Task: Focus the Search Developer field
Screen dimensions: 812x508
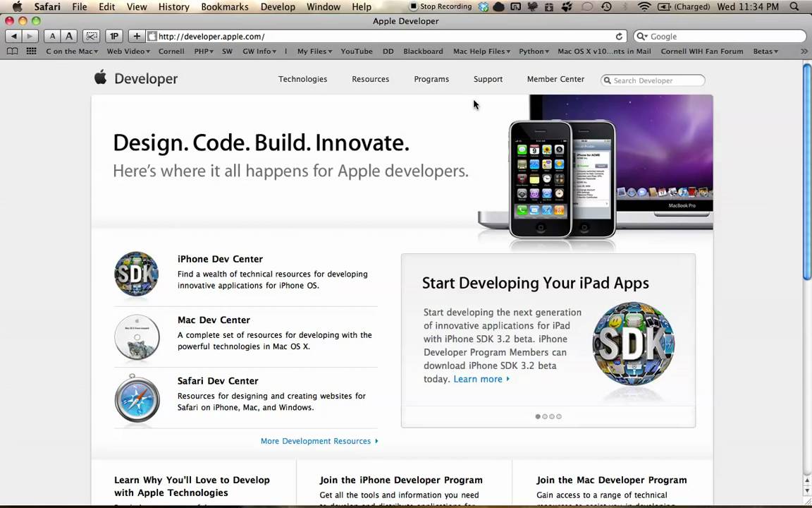Action: point(653,80)
